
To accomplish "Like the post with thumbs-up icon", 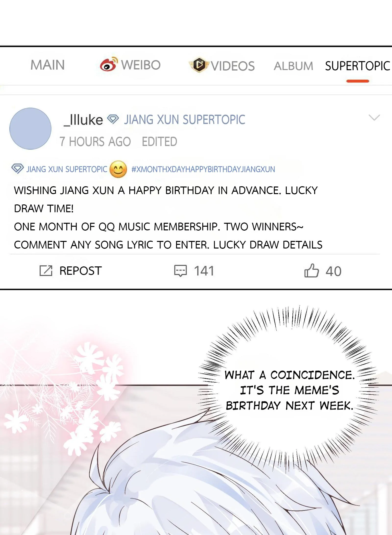I will [x=311, y=271].
